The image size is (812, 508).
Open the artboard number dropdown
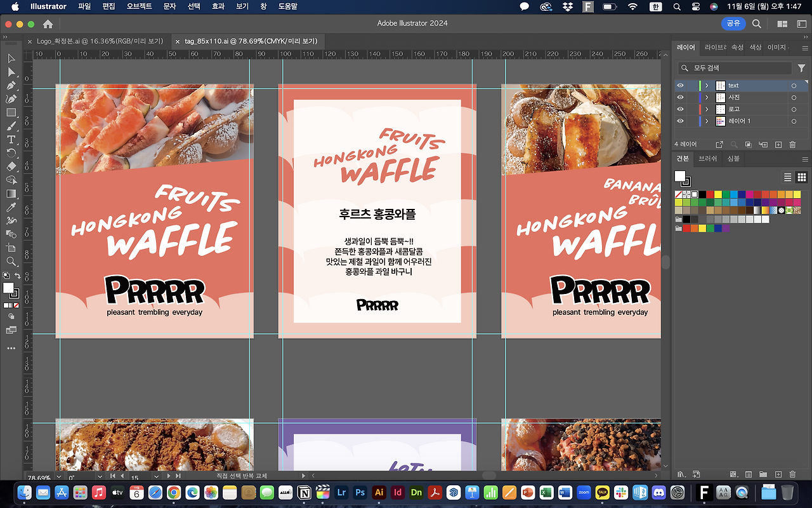pyautogui.click(x=157, y=476)
